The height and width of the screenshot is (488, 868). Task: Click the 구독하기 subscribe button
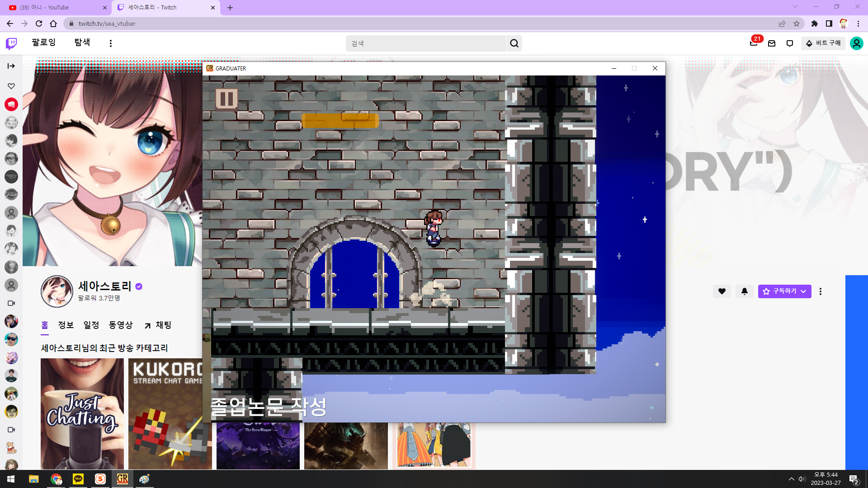point(784,291)
